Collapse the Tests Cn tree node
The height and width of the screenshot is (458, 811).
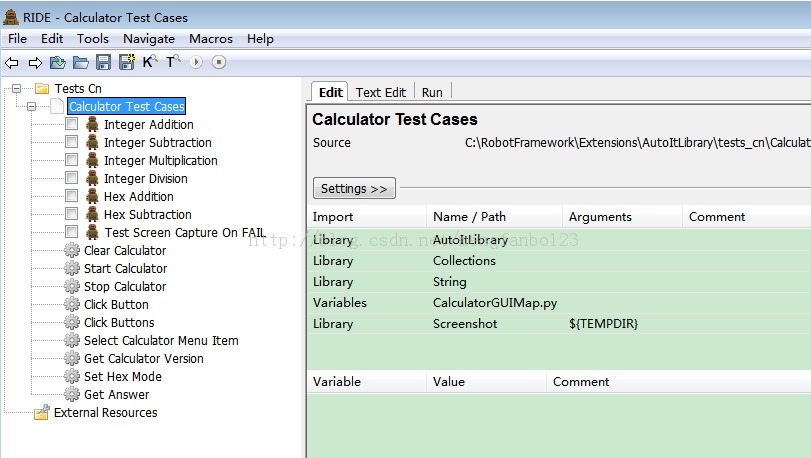click(17, 88)
